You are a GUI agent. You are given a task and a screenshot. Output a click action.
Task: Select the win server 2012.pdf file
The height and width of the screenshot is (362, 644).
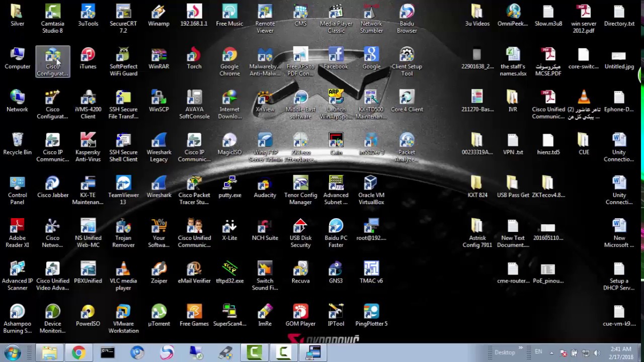[x=584, y=19]
